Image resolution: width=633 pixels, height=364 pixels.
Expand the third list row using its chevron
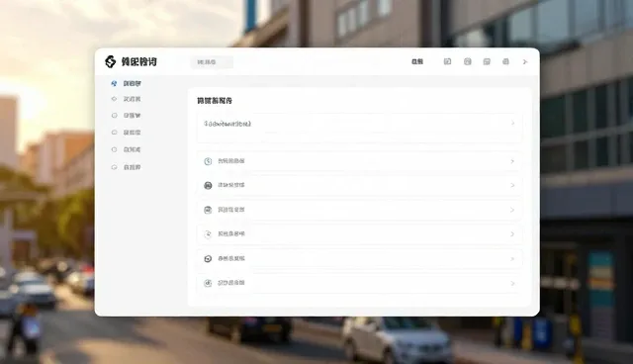pyautogui.click(x=512, y=210)
